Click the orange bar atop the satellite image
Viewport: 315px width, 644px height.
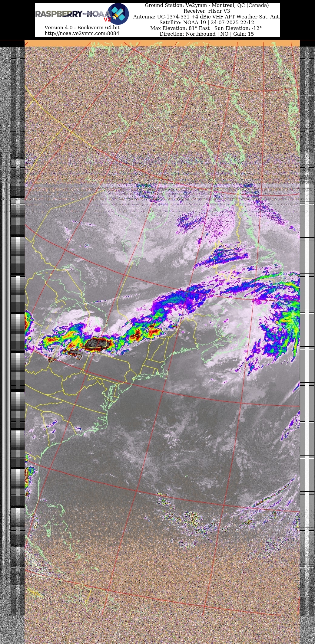162,43
